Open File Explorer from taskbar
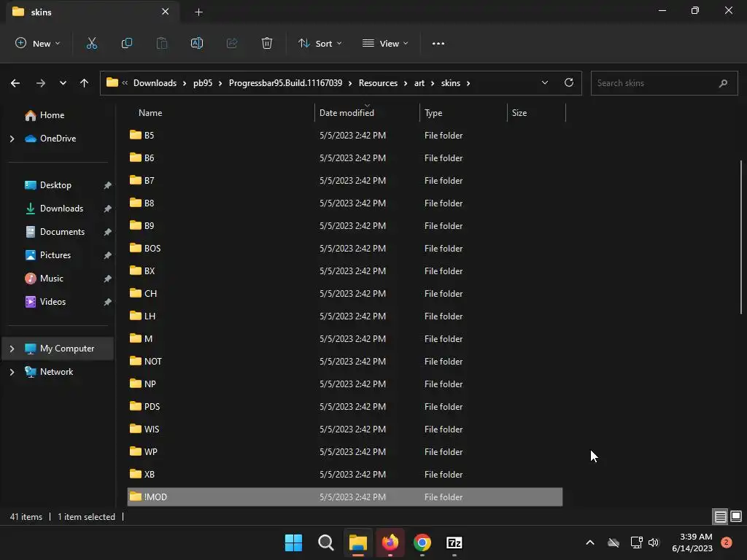Screen dimensions: 747x560 [357, 542]
